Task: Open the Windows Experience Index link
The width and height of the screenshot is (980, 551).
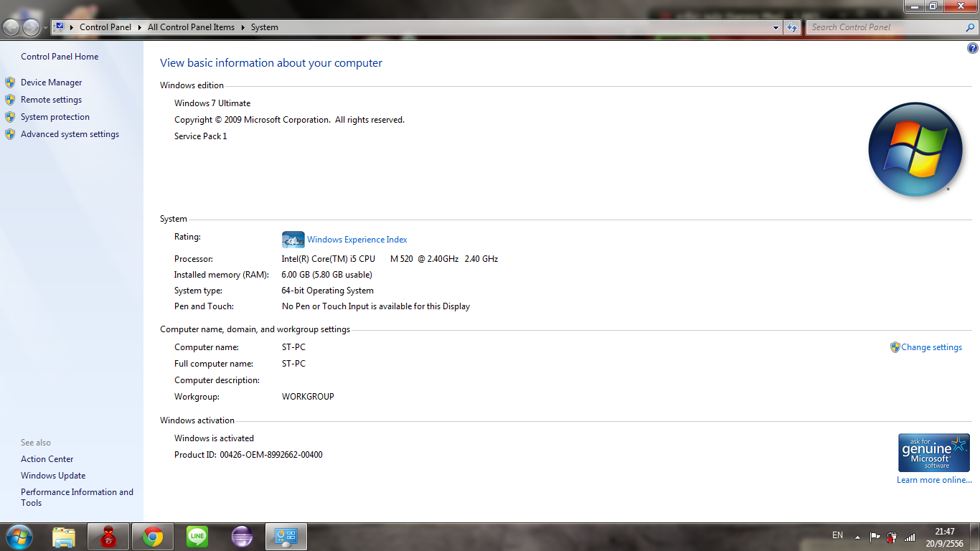Action: (x=357, y=240)
